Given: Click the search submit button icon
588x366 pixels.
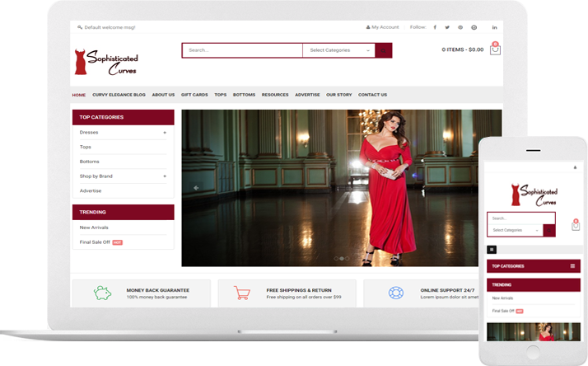Looking at the screenshot, I should click(x=384, y=50).
